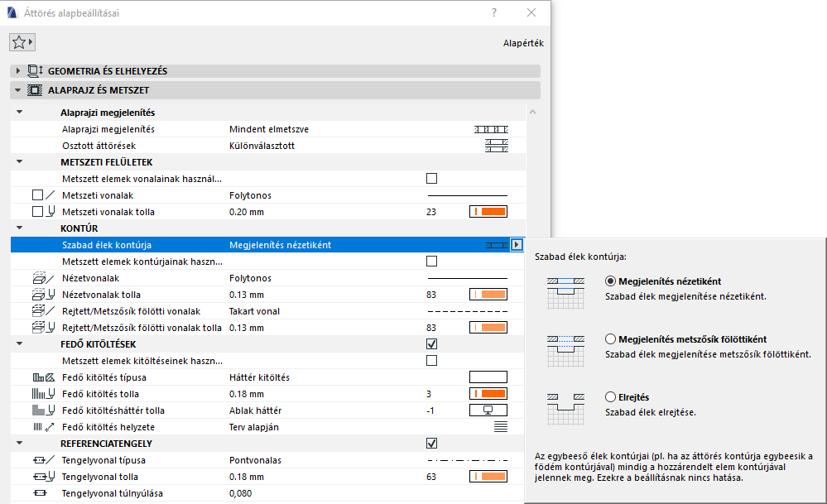Screen dimensions: 827x504
Task: Open the favorites star button
Action: (x=22, y=42)
